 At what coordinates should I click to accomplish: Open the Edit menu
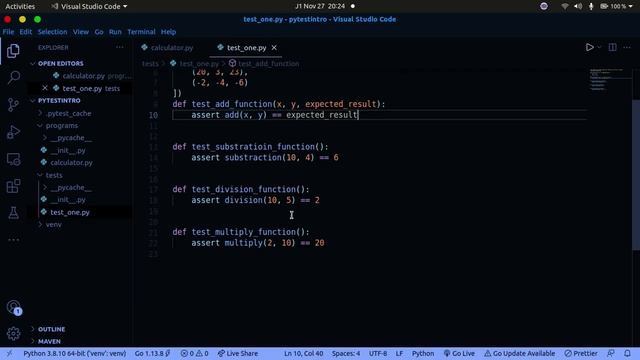(26, 32)
